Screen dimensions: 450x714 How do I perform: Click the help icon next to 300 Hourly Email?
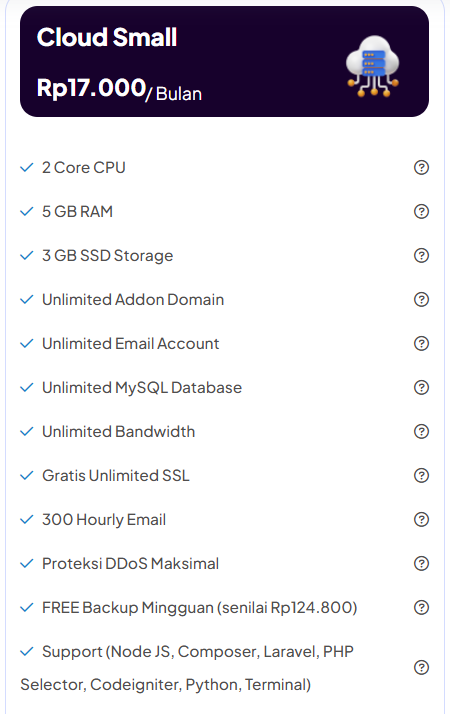click(421, 520)
